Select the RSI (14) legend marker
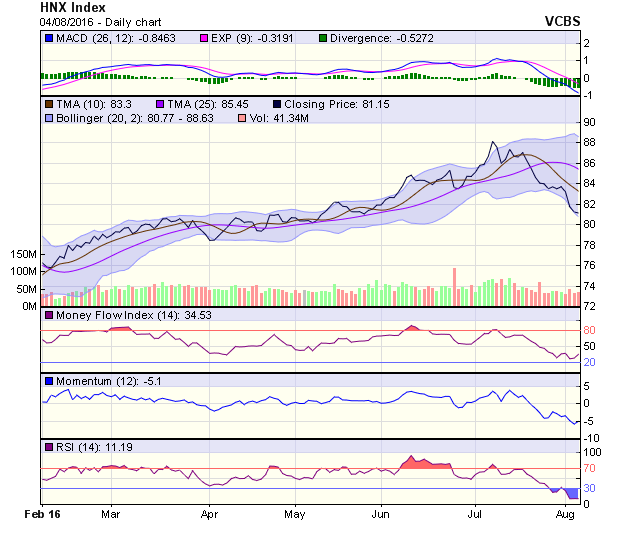This screenshot has height=535, width=620. coord(50,446)
